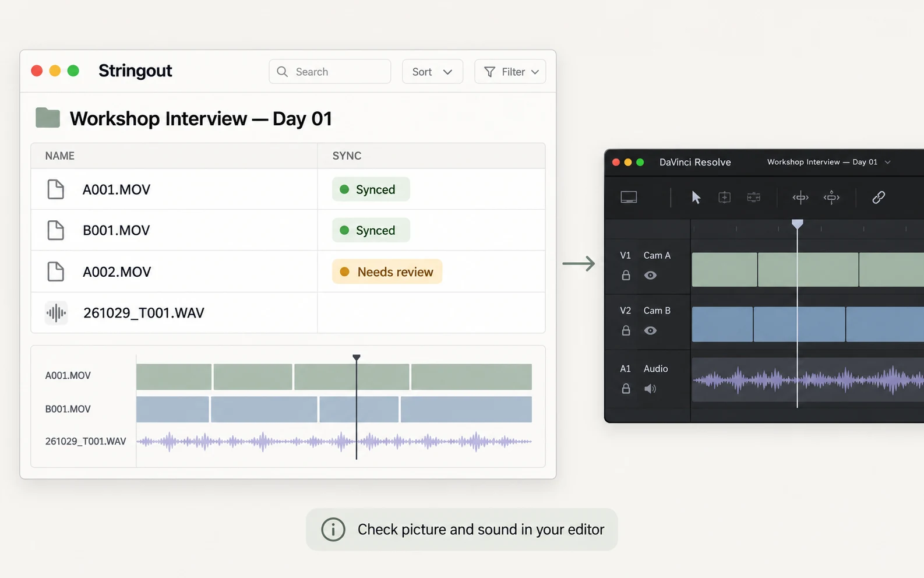Click the playhead marker in Stringout timeline
The width and height of the screenshot is (924, 578).
pos(357,358)
